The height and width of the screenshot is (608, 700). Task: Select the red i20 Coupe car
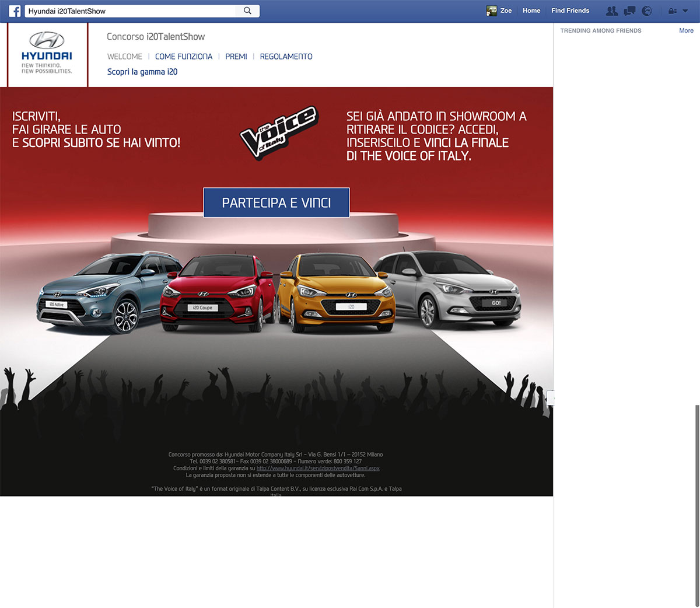pos(218,293)
